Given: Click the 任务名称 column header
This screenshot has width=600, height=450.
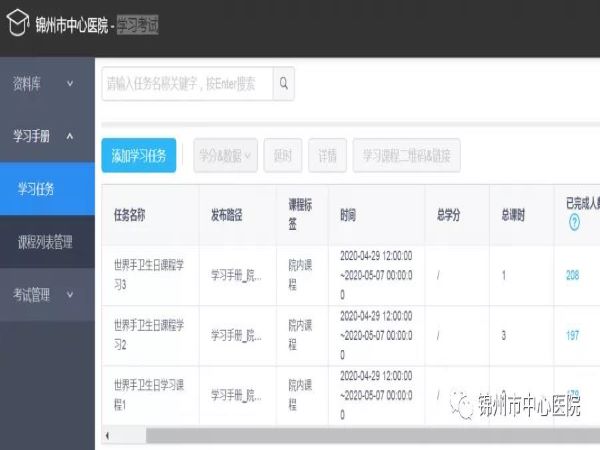Looking at the screenshot, I should 129,215.
